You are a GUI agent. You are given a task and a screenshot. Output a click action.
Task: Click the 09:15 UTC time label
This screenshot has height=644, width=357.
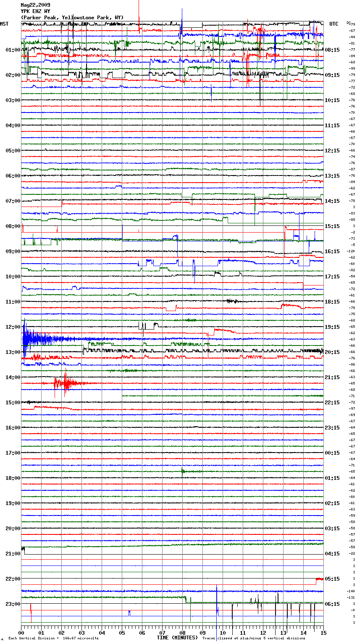coord(332,75)
